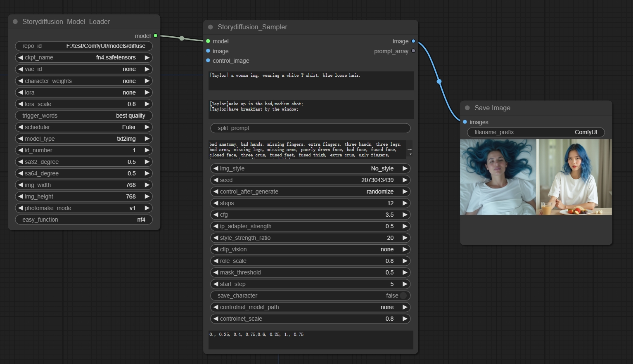Open the ckpt_name dropdown
Viewport: 633px width, 364px height.
[84, 57]
